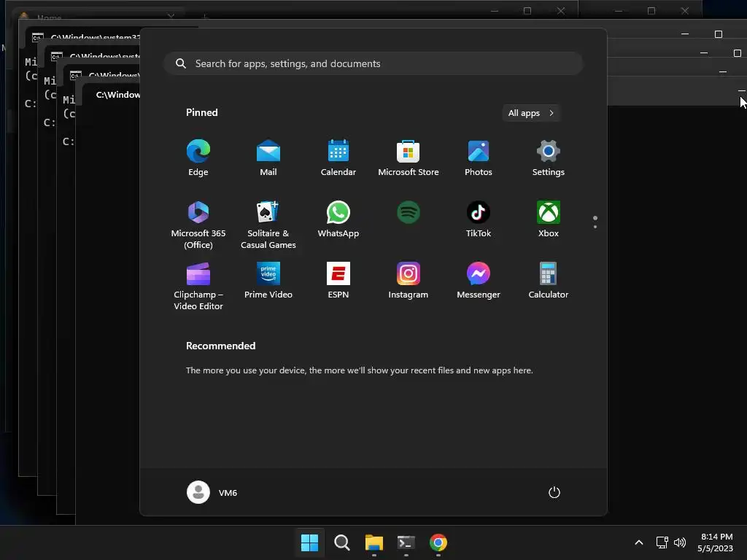Open Microsoft 365 (Office) app
Image resolution: width=747 pixels, height=560 pixels.
click(x=198, y=225)
